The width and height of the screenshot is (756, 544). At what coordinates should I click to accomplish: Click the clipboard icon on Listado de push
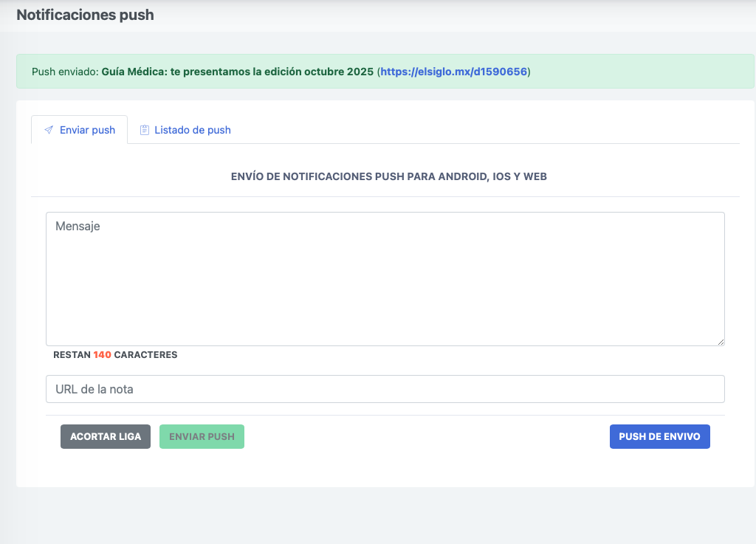click(x=145, y=130)
